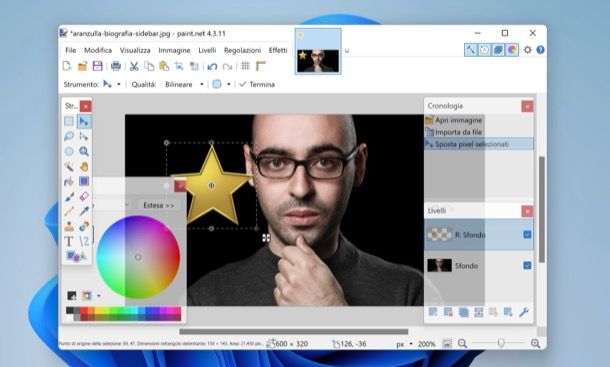Select the Magic Wand tool
The width and height of the screenshot is (610, 367).
coord(69,167)
